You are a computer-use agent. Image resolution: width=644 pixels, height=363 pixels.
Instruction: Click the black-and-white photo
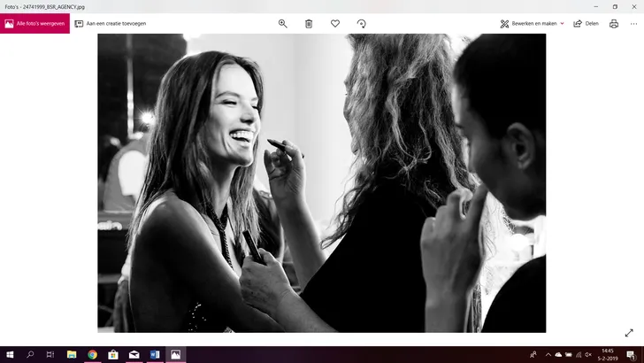[x=321, y=183]
